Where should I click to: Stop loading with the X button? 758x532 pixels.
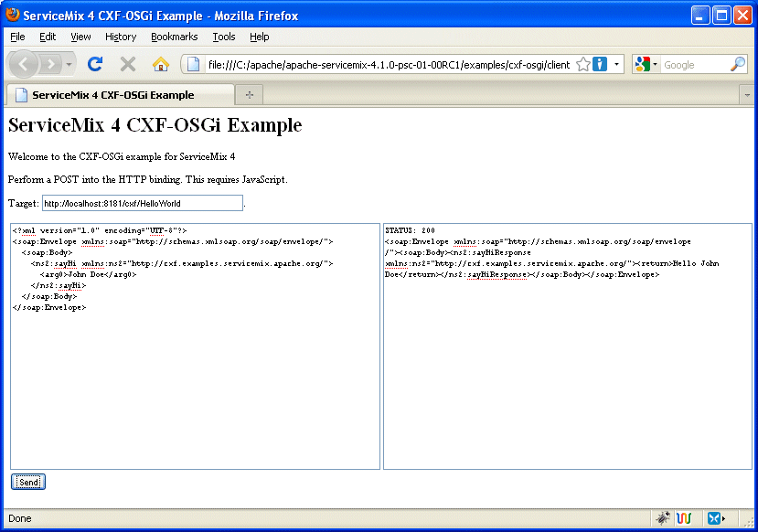(128, 64)
